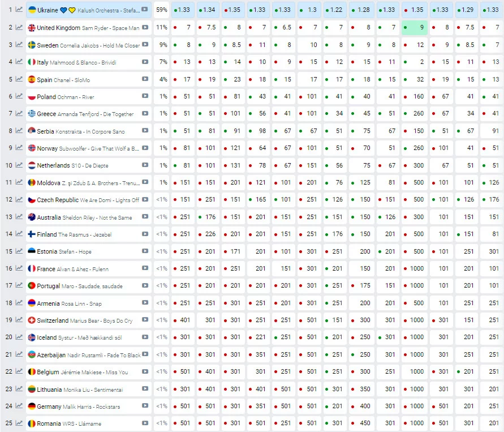The height and width of the screenshot is (432, 504).
Task: Open the odds history chart for Norway
Action: [19, 148]
